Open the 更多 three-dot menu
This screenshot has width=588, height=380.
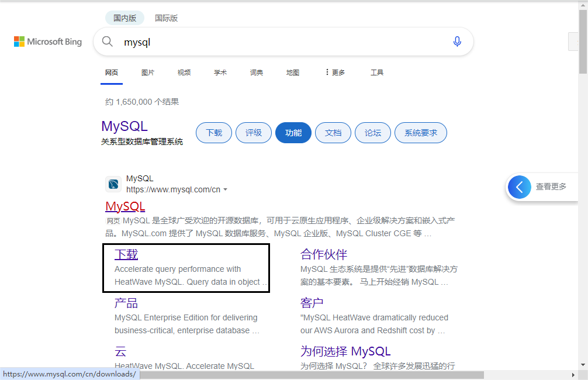(335, 72)
